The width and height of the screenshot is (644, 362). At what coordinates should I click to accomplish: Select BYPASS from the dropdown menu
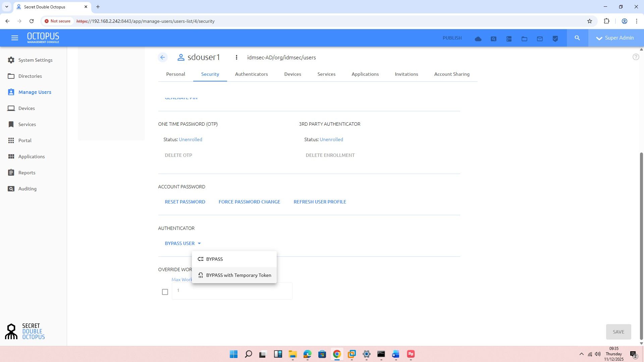point(234,259)
